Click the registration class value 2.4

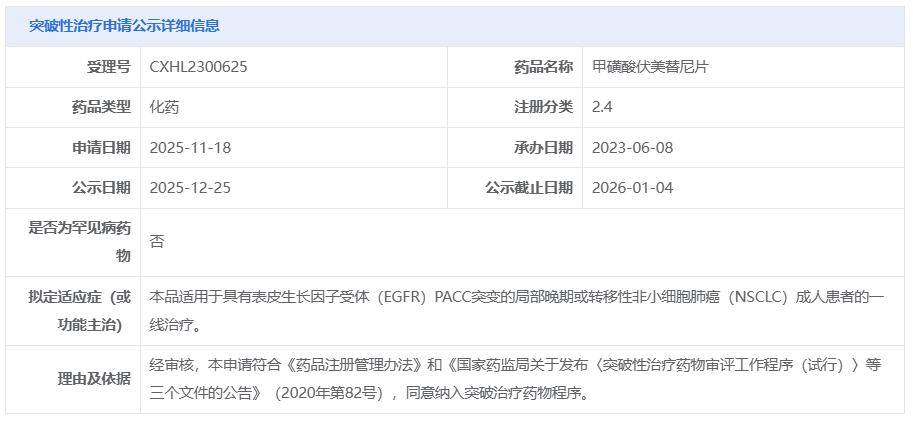[x=602, y=107]
